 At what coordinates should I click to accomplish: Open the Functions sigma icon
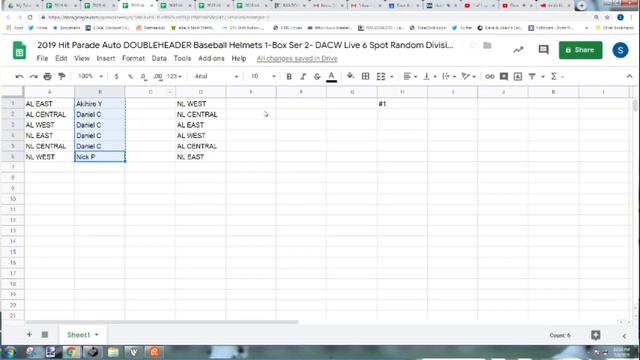(x=554, y=76)
